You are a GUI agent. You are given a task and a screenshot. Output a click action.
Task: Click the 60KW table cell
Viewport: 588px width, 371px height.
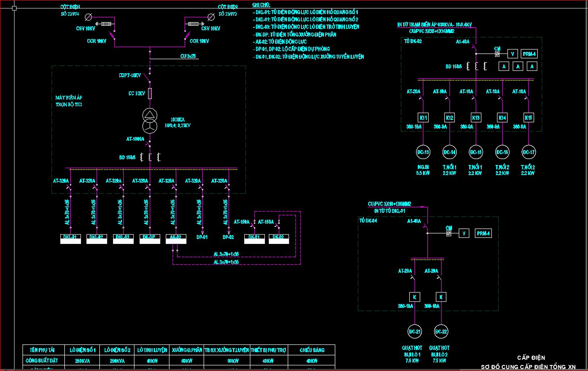(x=187, y=361)
